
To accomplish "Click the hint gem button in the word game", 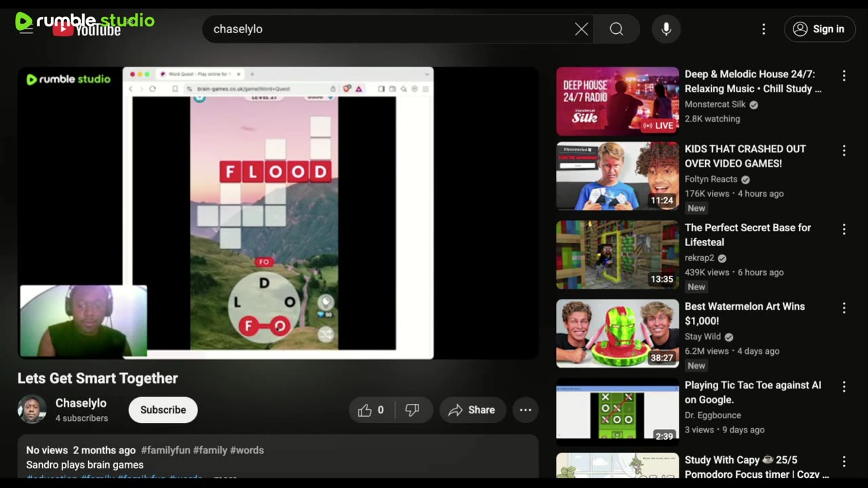I will [325, 303].
